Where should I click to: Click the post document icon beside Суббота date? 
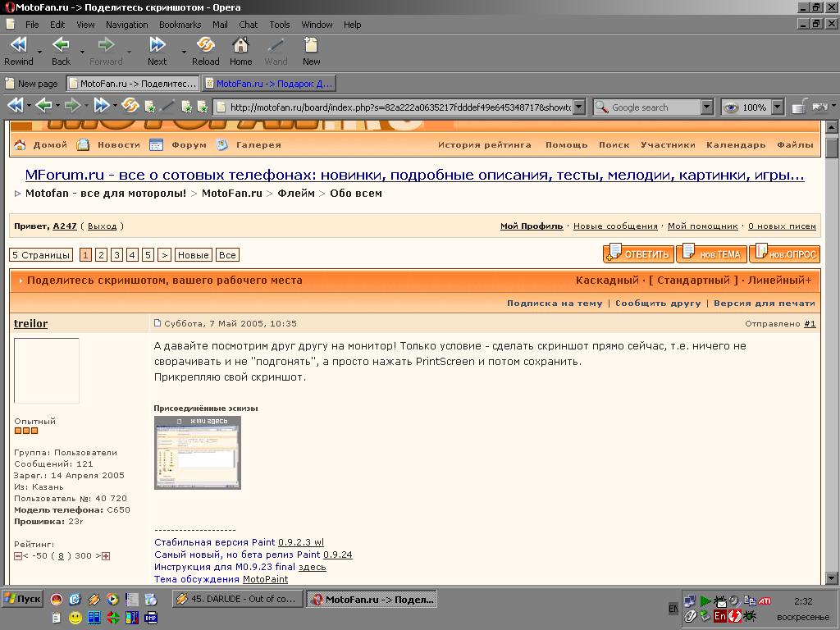pyautogui.click(x=157, y=323)
